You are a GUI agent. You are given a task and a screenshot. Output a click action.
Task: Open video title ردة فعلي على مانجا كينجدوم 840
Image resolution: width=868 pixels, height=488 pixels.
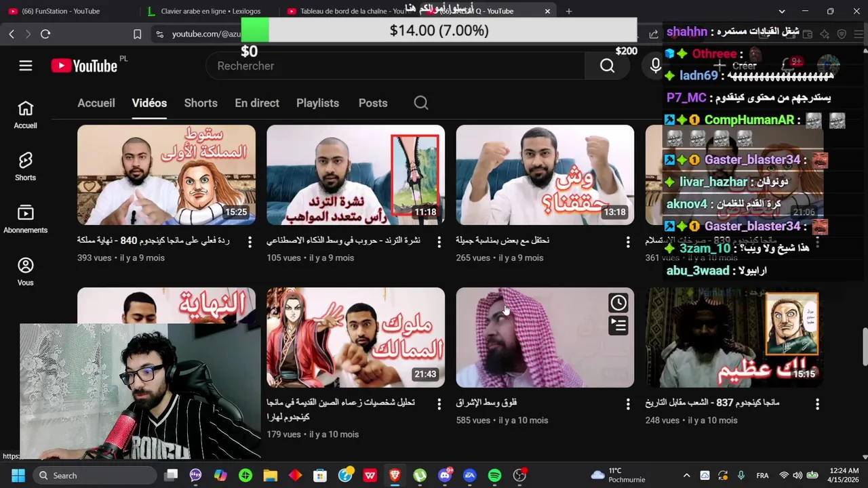pos(153,240)
